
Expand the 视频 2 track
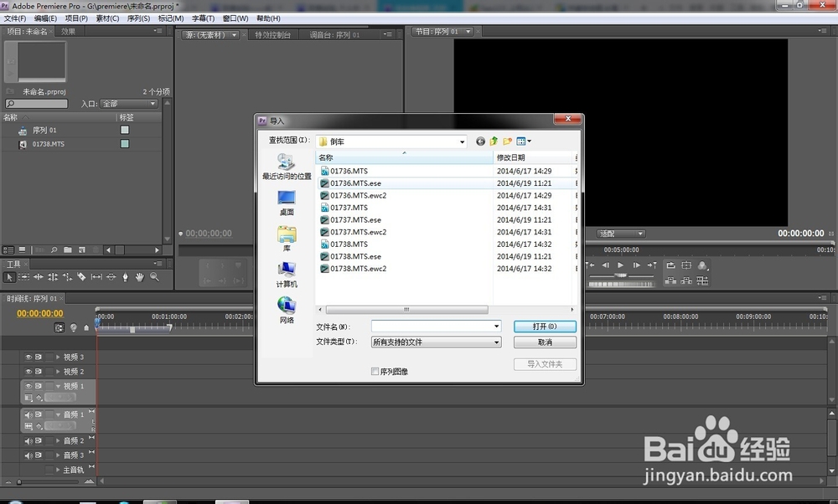pos(59,371)
